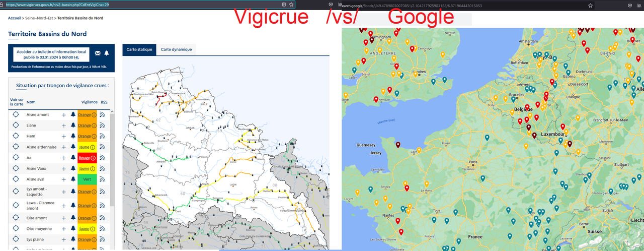Image resolution: width=644 pixels, height=251 pixels.
Task: Click the alert bell for Aisne Vaux
Action: click(x=73, y=168)
